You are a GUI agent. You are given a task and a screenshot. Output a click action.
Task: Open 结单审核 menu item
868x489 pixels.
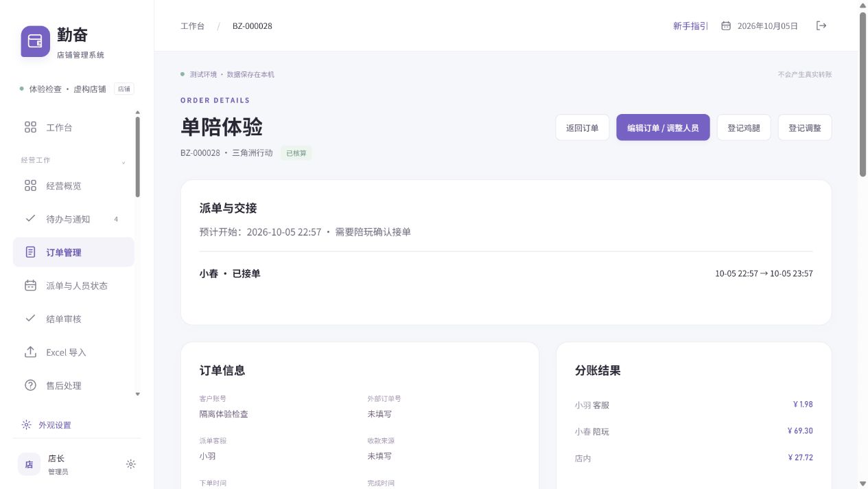click(x=73, y=319)
